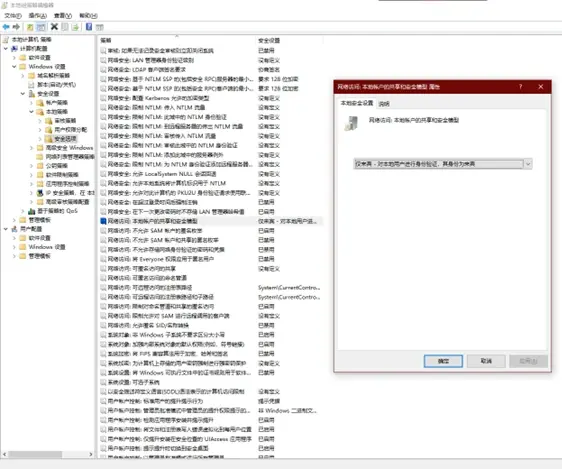The image size is (562, 469).
Task: Select the 系统设置: 可选子系统 policy row
Action: pyautogui.click(x=211, y=382)
